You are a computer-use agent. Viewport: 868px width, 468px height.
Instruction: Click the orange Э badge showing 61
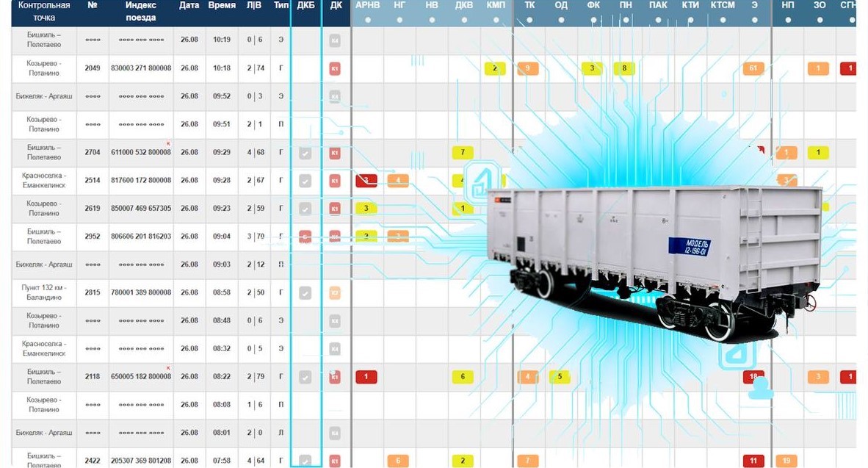[753, 69]
